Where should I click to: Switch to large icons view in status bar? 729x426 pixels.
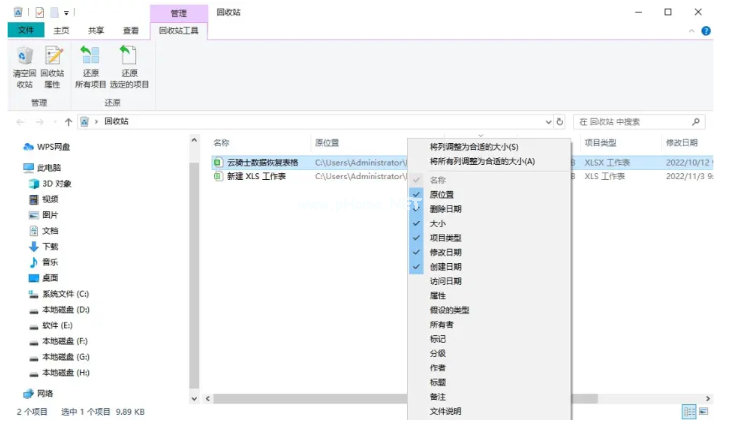[x=703, y=412]
